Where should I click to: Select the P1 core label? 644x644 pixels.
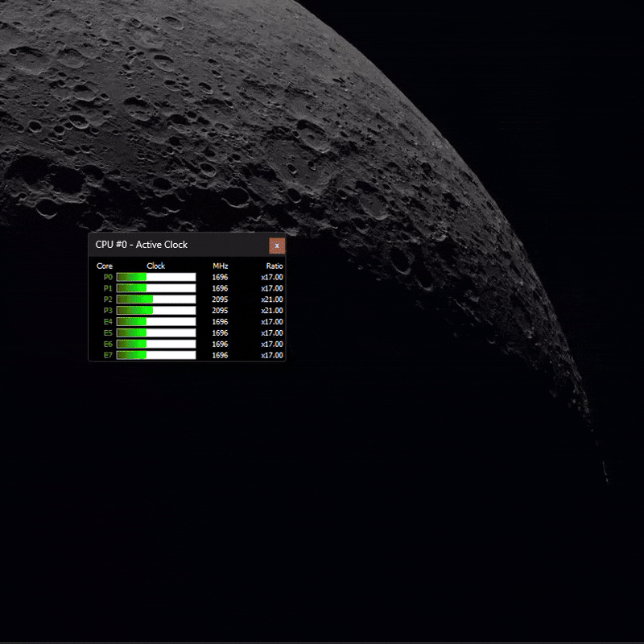[108, 288]
